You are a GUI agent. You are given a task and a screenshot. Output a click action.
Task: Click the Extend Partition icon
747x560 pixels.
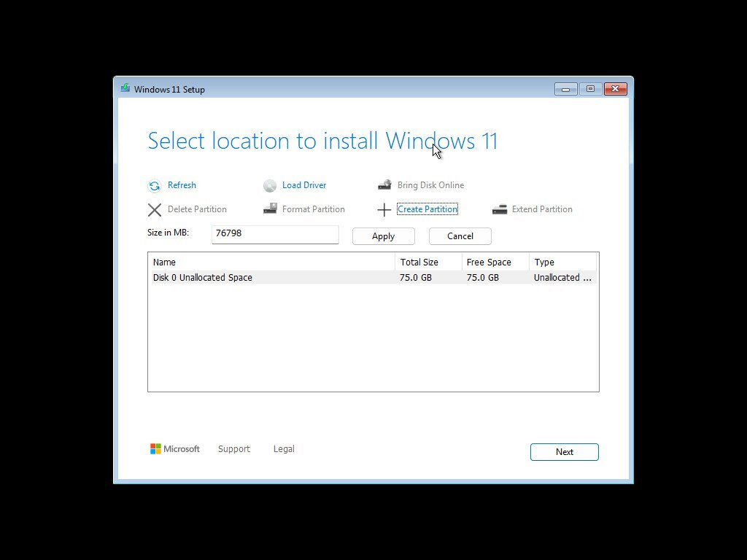pos(500,209)
